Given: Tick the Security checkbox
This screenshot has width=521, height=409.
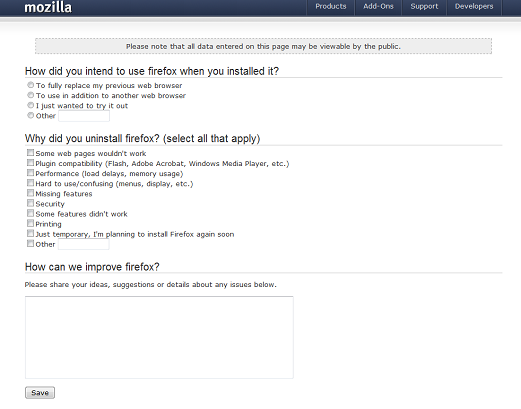Looking at the screenshot, I should click(x=30, y=203).
